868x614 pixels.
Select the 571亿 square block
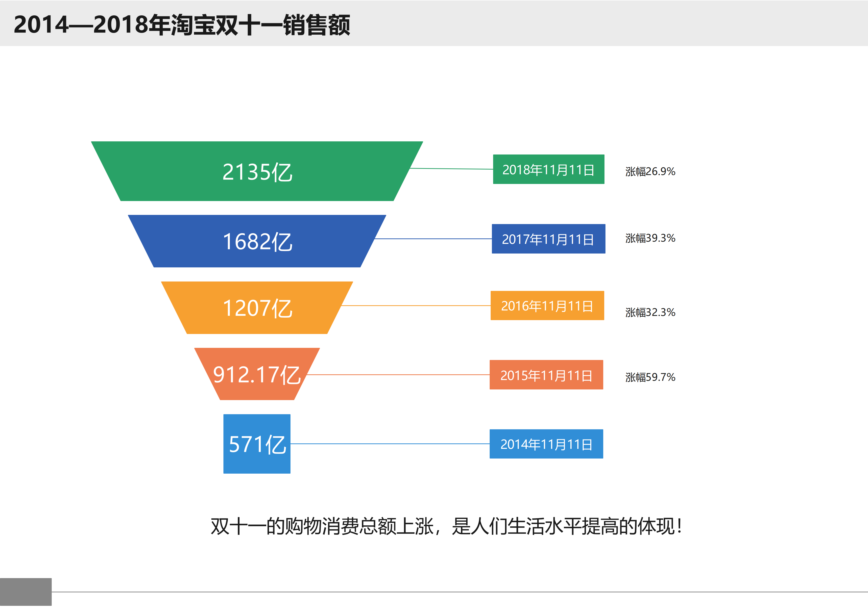point(257,444)
